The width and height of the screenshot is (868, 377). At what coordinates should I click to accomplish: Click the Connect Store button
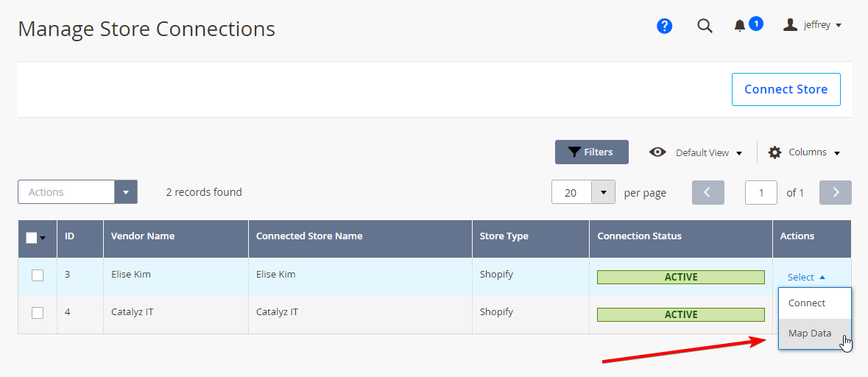click(786, 89)
